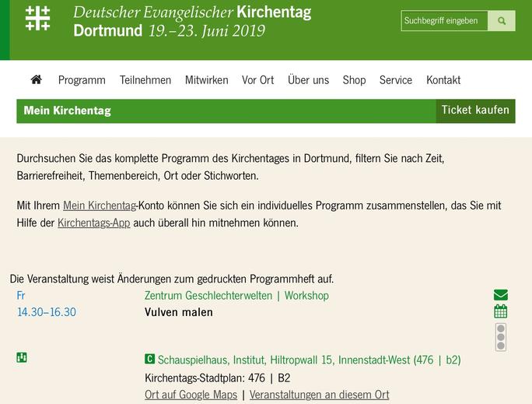The image size is (532, 404).
Task: Open the Über uns menu
Action: pyautogui.click(x=309, y=80)
